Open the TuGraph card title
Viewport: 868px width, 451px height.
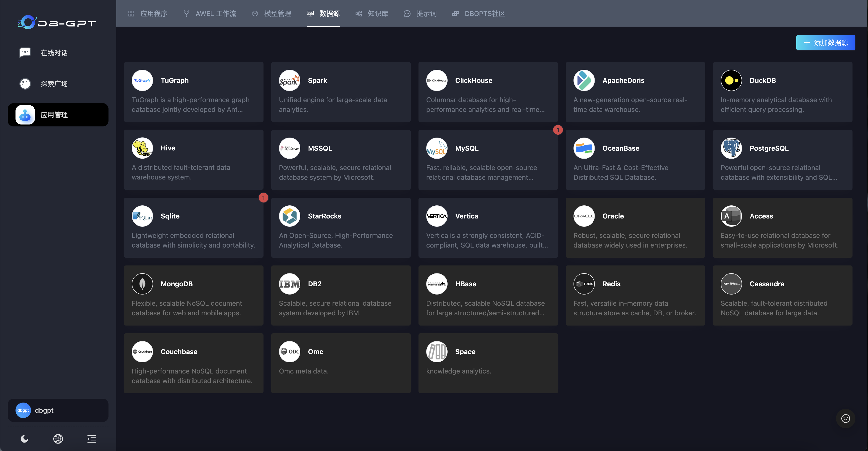coord(175,80)
